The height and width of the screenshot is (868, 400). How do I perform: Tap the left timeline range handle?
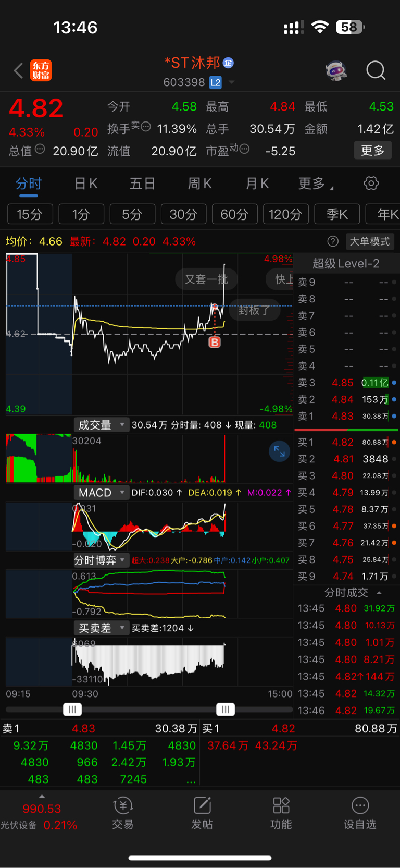click(x=72, y=710)
